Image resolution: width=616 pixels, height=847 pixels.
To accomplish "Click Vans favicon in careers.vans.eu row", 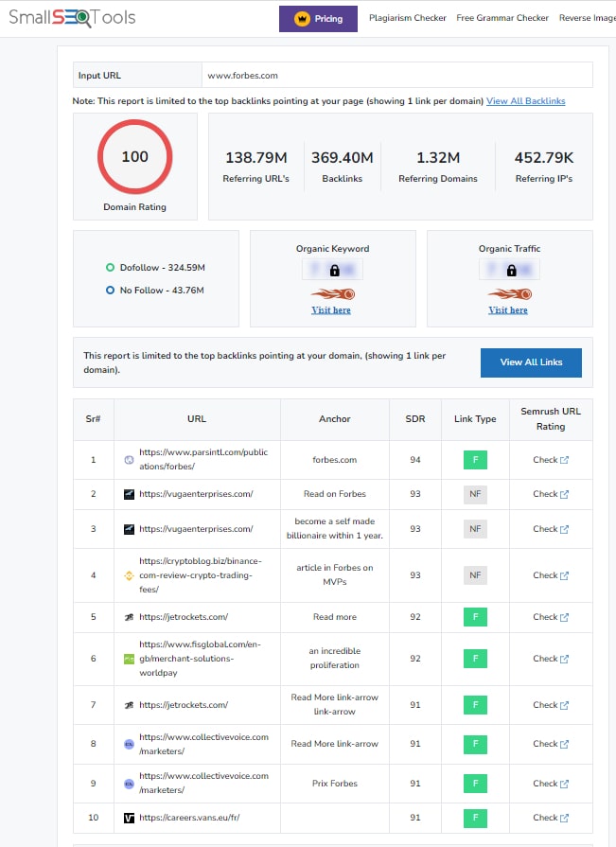I will click(x=129, y=818).
